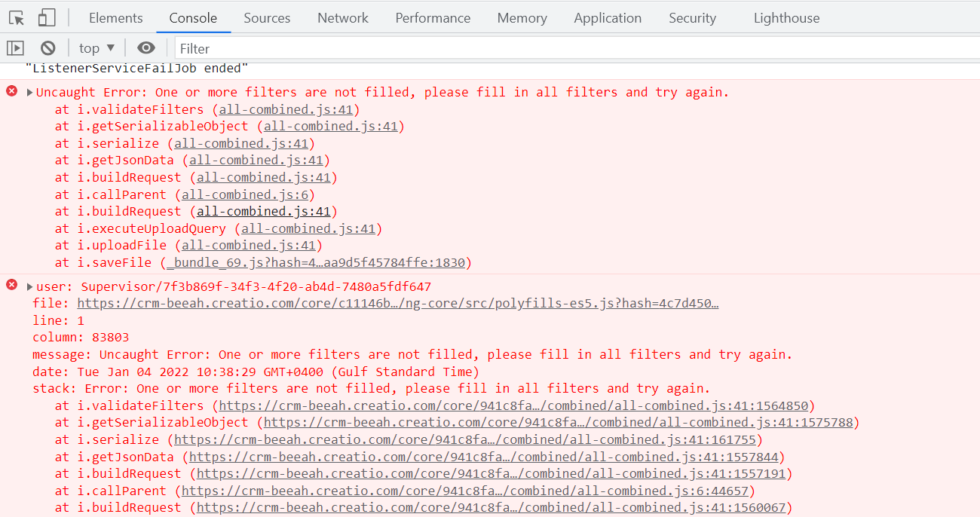
Task: Switch to the Application tab
Action: click(x=608, y=17)
